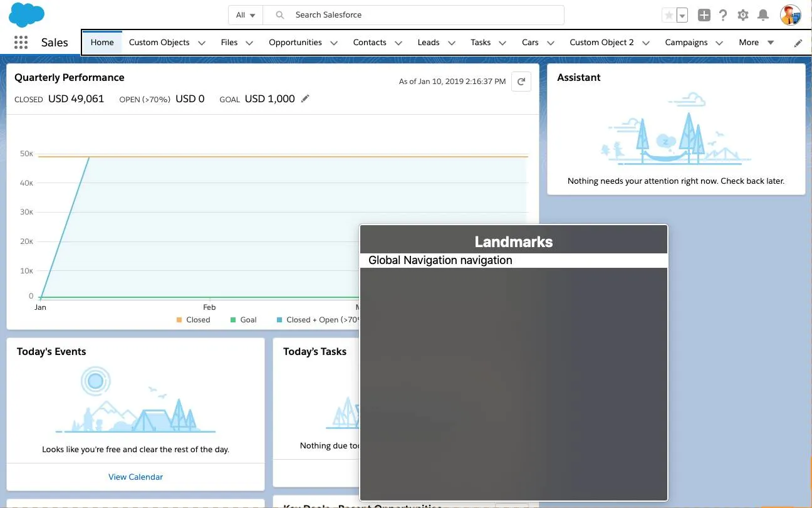
Task: Open the Contacts tab
Action: pyautogui.click(x=370, y=42)
